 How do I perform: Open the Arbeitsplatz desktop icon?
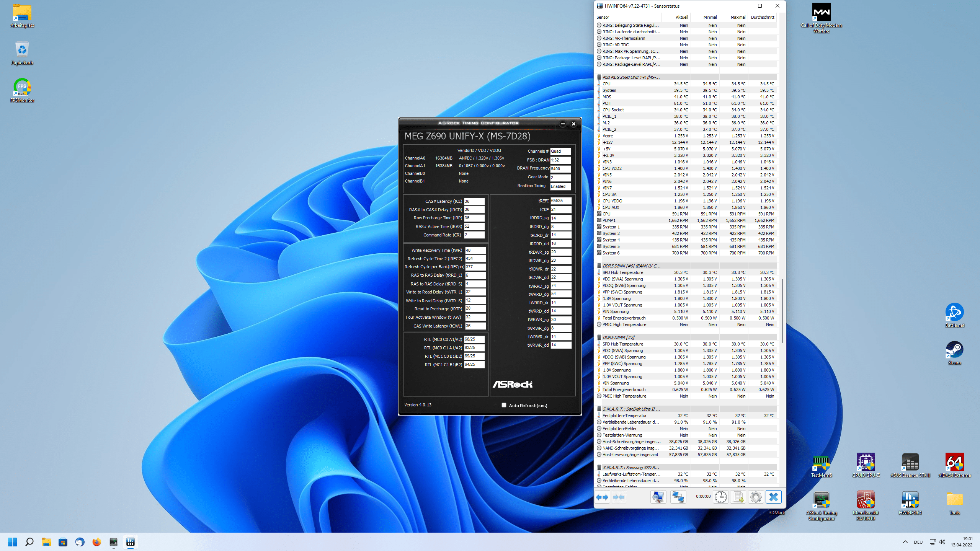(x=22, y=16)
